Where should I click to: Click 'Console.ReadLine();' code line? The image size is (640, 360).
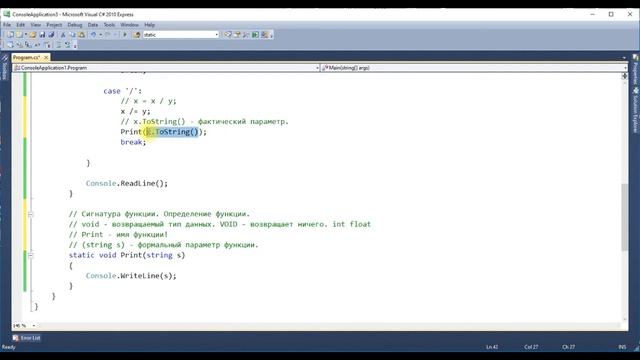click(x=127, y=183)
